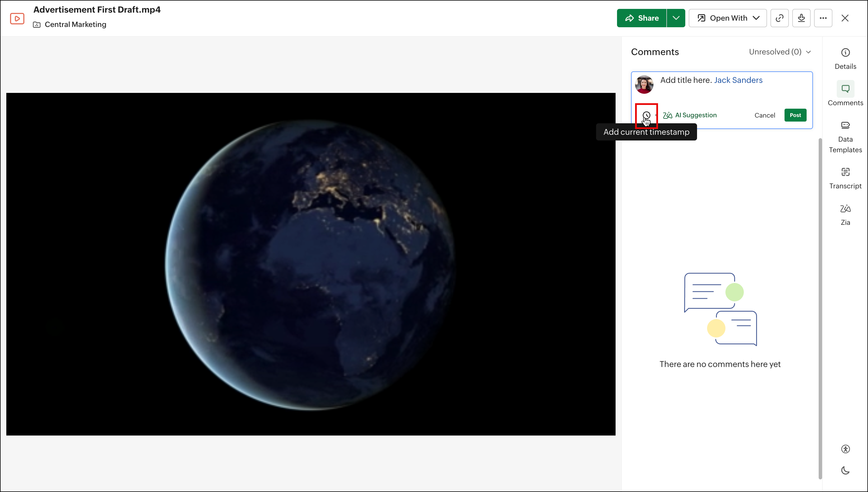
Task: Click the AI Suggestion link
Action: tap(690, 115)
